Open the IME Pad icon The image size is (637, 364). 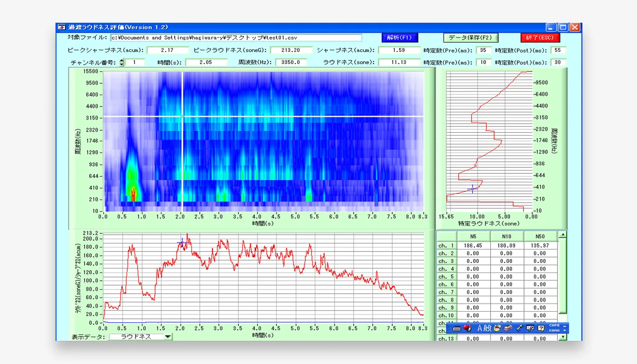pyautogui.click(x=498, y=328)
